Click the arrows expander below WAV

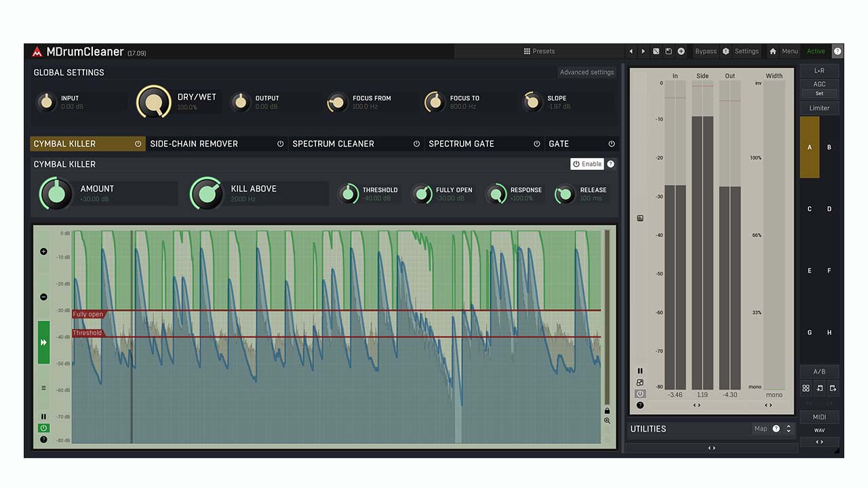pos(819,442)
